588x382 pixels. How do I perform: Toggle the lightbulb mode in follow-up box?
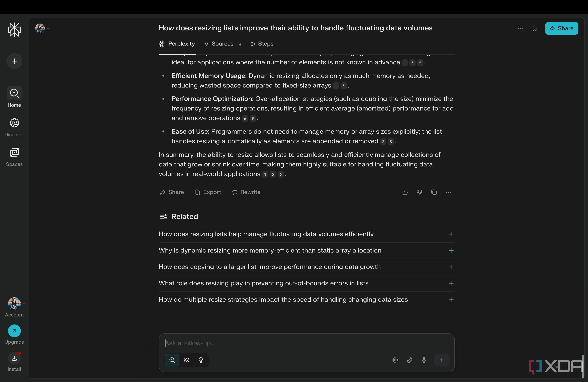pos(201,360)
